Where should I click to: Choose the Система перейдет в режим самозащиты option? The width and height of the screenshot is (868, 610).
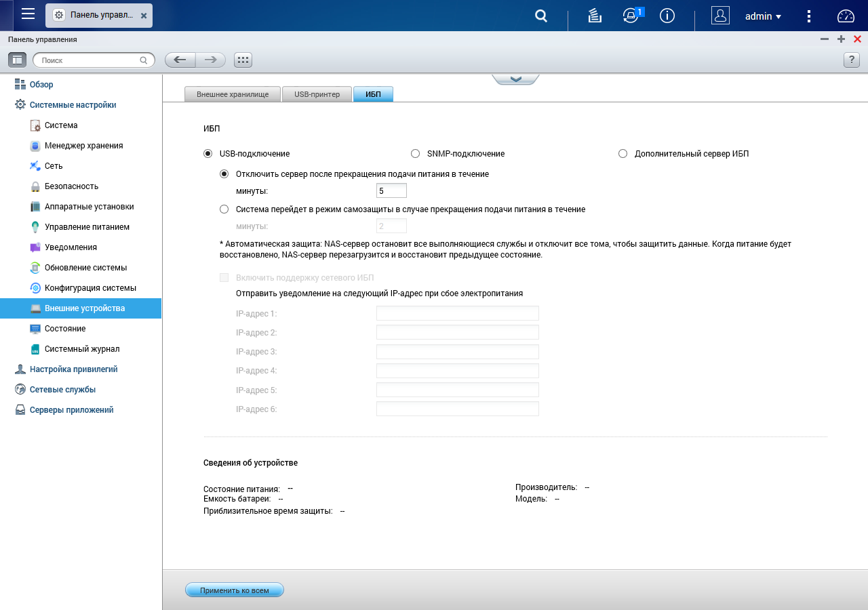pyautogui.click(x=224, y=209)
